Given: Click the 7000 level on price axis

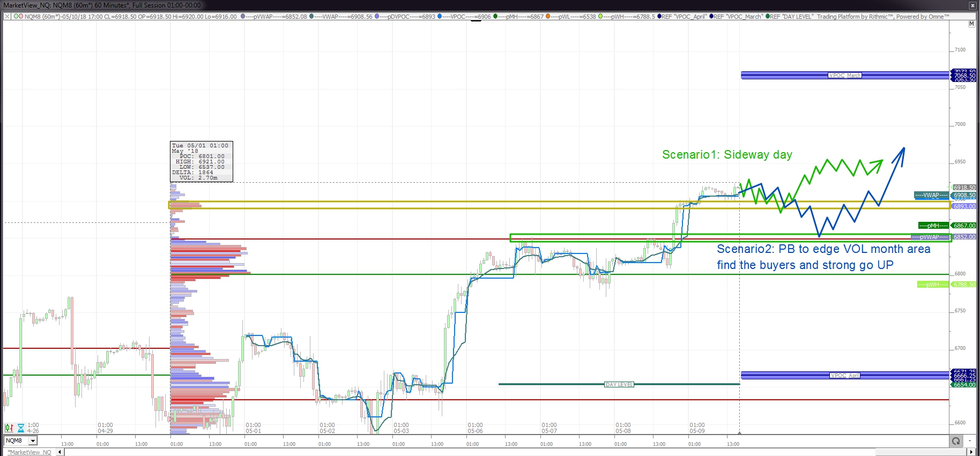Looking at the screenshot, I should [960, 124].
